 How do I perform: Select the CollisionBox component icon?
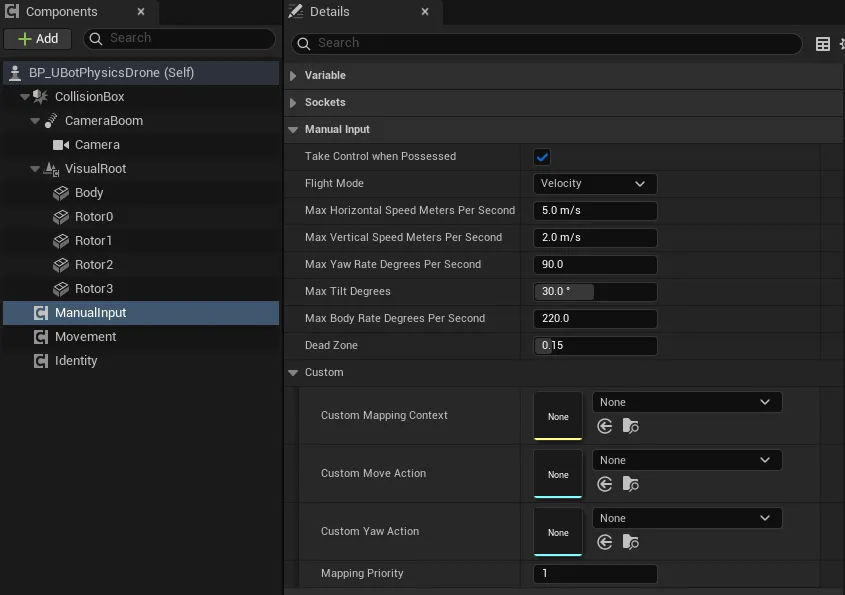pyautogui.click(x=40, y=96)
